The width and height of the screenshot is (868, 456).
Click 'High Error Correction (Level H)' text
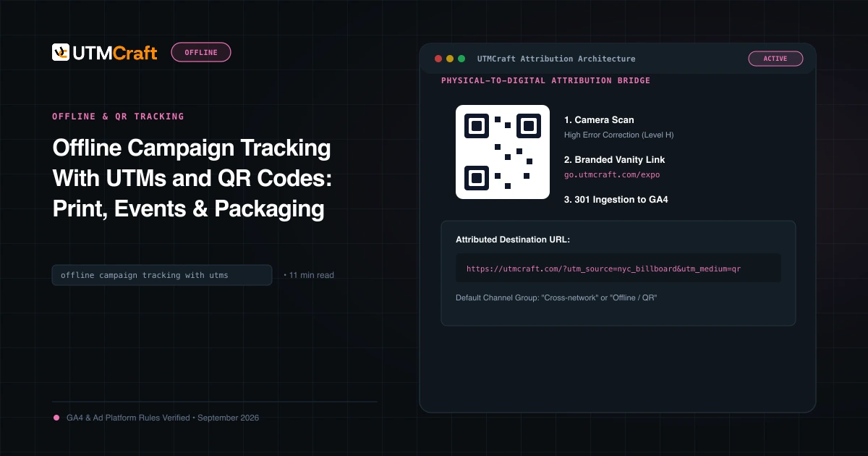point(619,135)
